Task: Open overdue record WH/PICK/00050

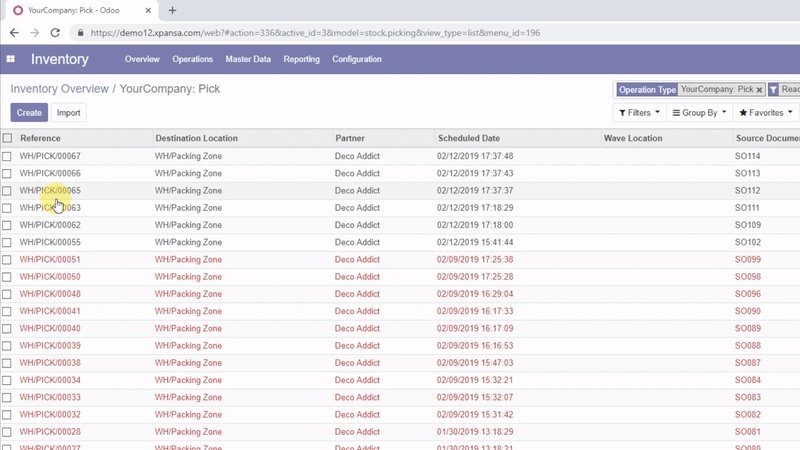Action: (x=50, y=277)
